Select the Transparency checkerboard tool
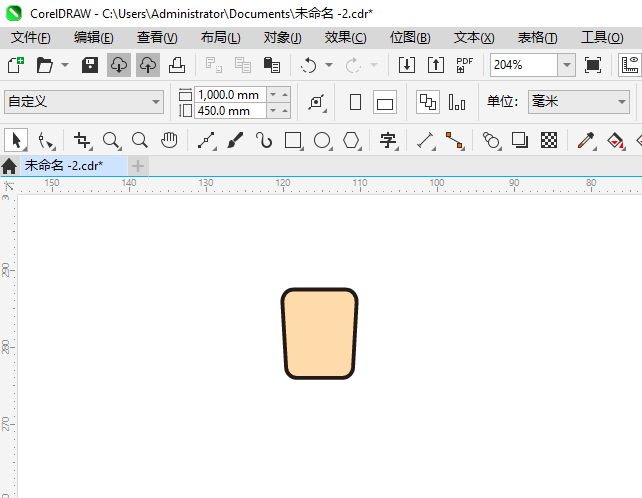The height and width of the screenshot is (498, 642). pos(549,140)
